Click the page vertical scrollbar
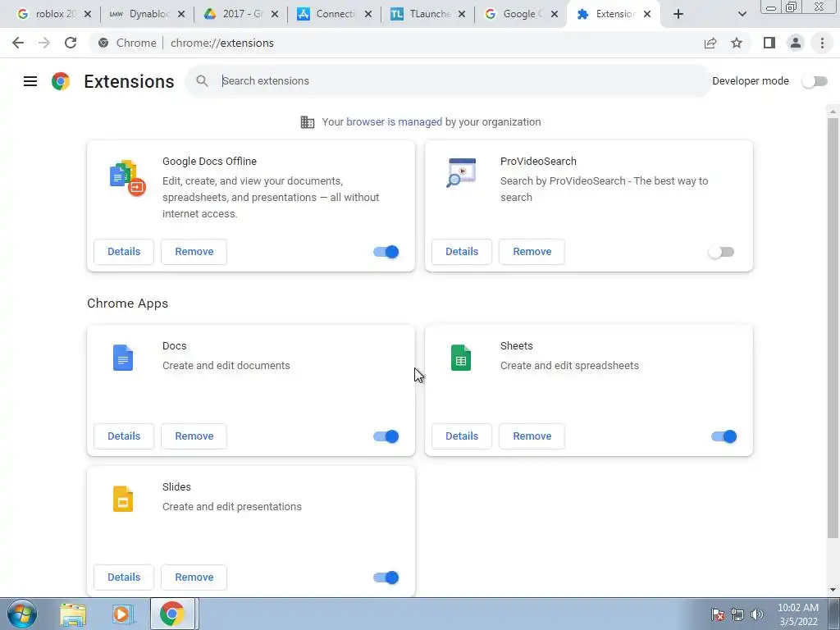840x630 pixels. coord(833,328)
